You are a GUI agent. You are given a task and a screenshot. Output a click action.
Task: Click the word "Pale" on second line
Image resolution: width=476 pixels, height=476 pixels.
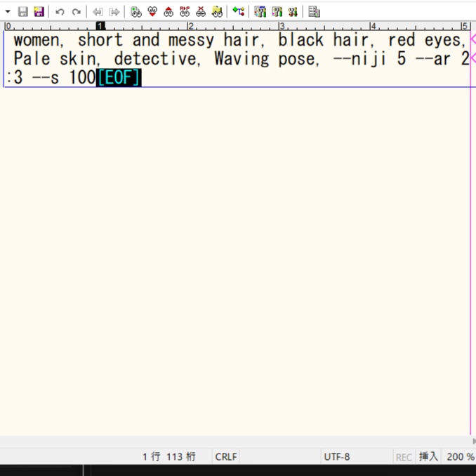(x=32, y=58)
